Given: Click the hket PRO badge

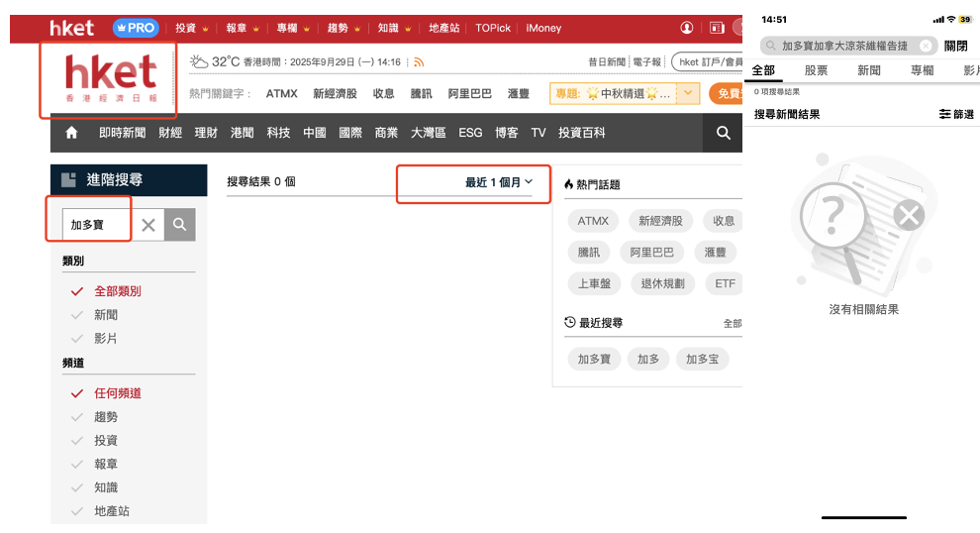Looking at the screenshot, I should click(135, 28).
